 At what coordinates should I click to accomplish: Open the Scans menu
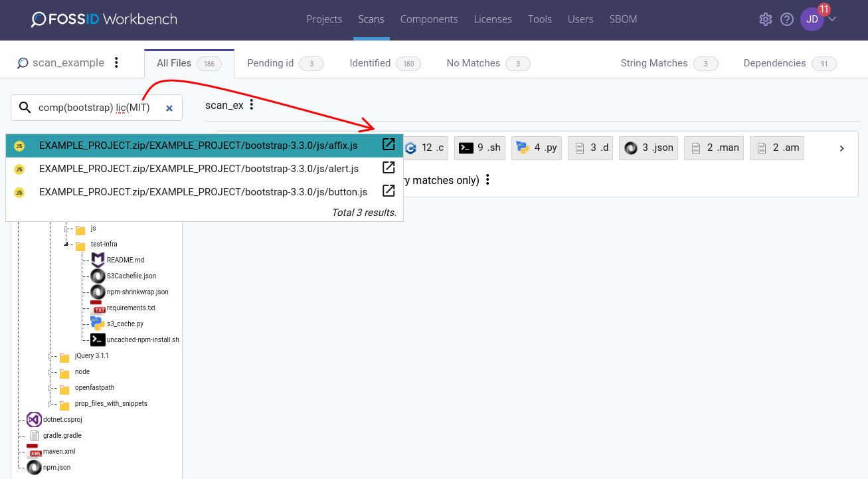(371, 19)
